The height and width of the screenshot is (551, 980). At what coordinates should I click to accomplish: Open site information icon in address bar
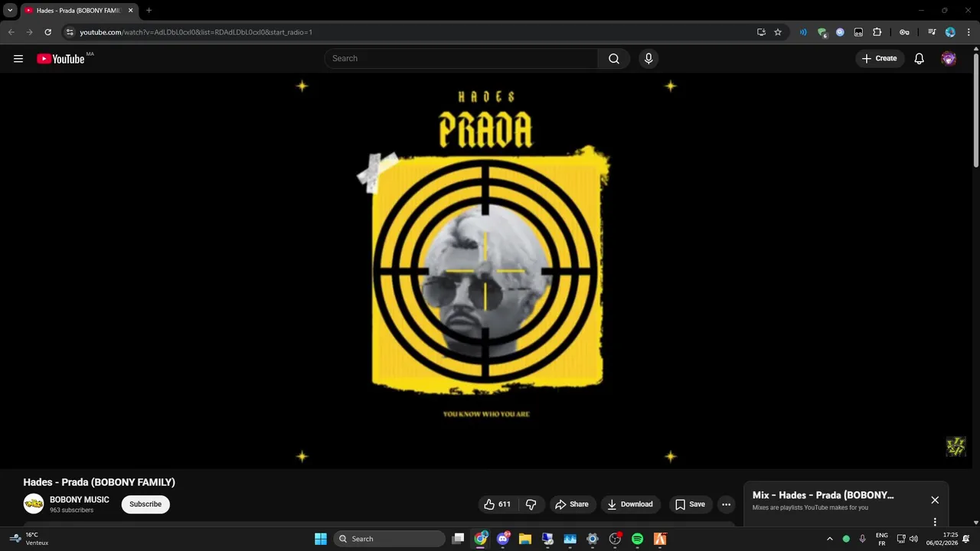(x=70, y=32)
